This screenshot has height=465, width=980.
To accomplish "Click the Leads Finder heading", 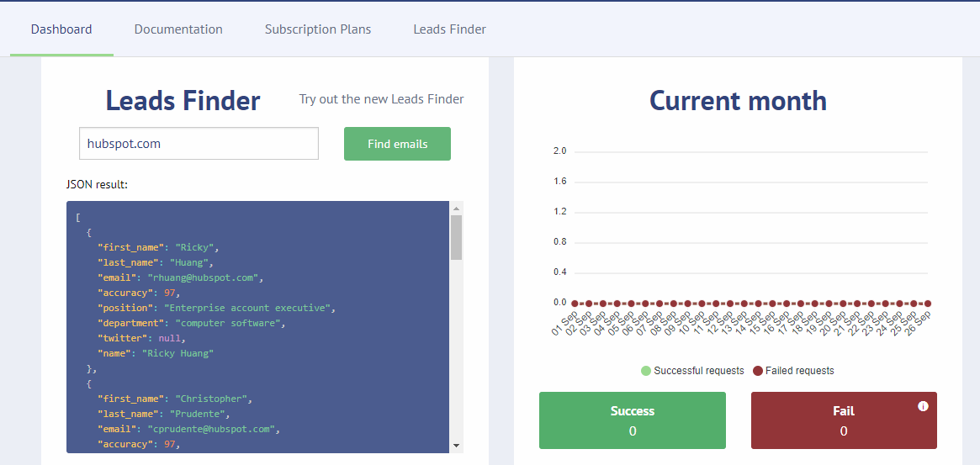I will (183, 100).
